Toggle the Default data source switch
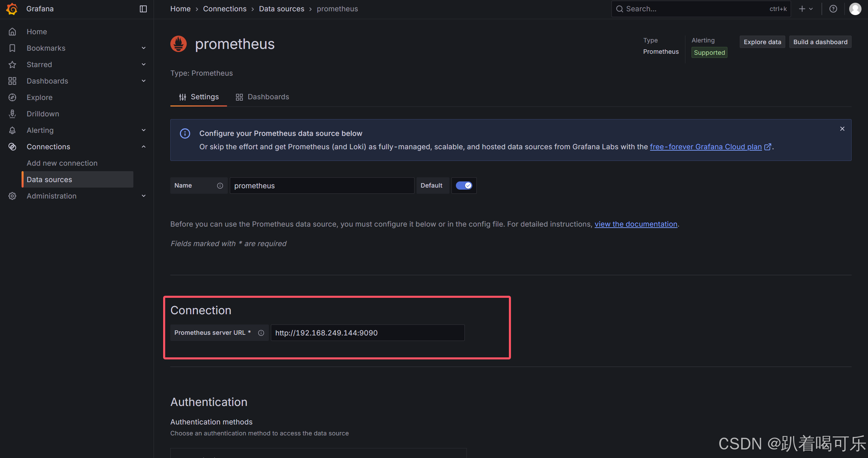Viewport: 868px width, 458px height. pyautogui.click(x=464, y=186)
